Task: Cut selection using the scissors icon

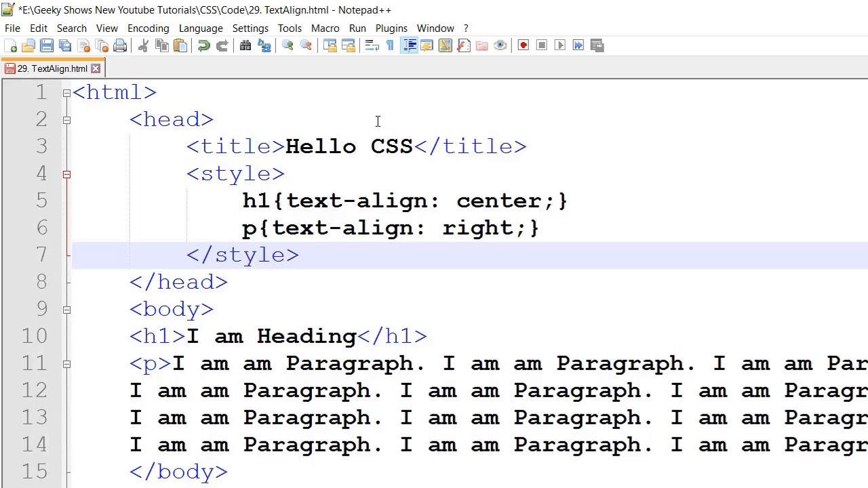Action: pos(143,45)
